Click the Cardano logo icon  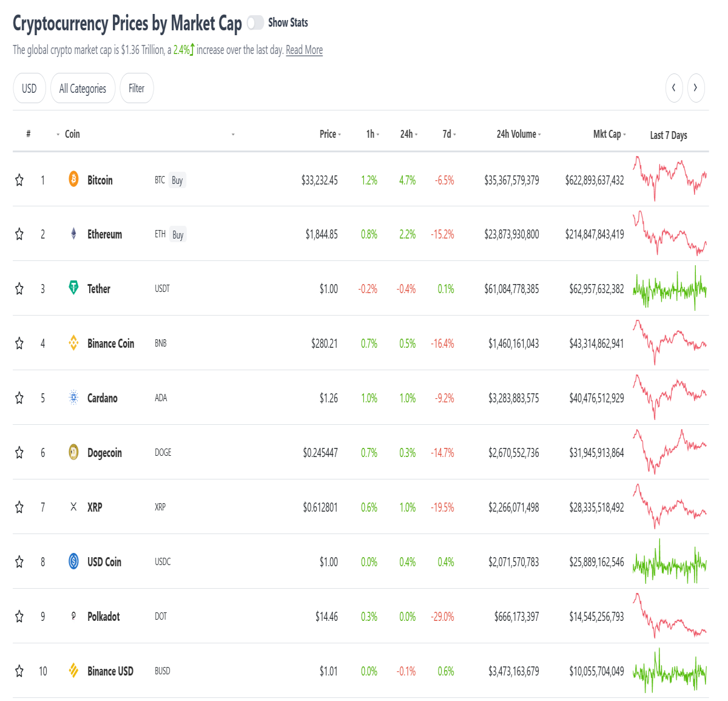pyautogui.click(x=73, y=398)
